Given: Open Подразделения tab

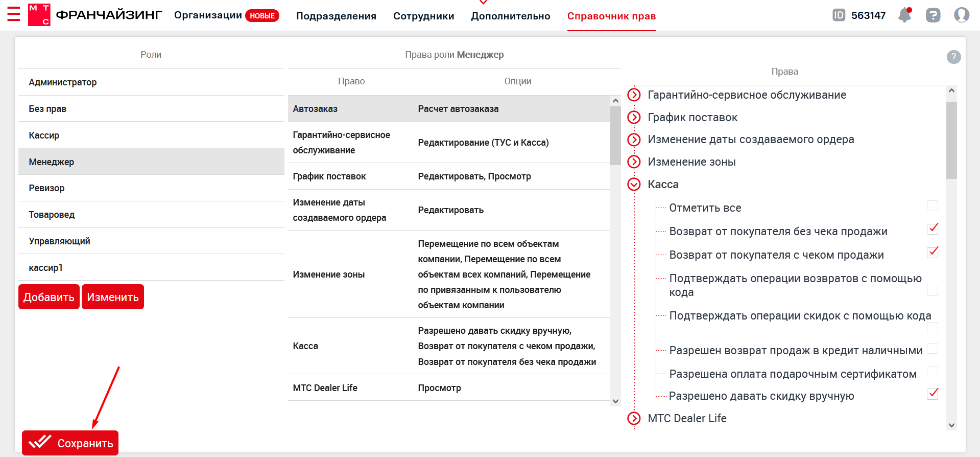Looking at the screenshot, I should 336,16.
